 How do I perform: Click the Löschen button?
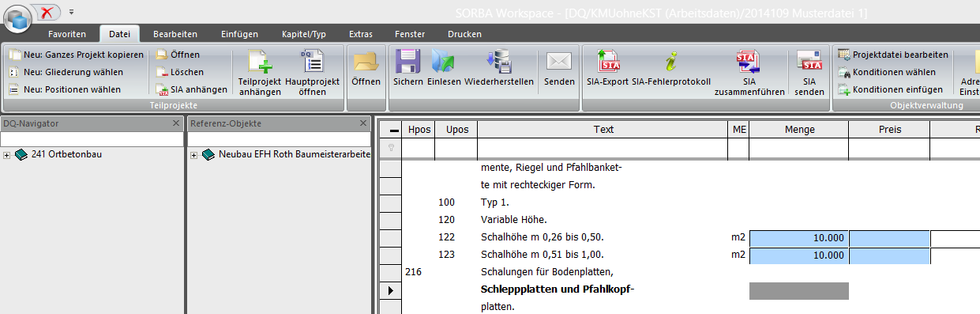click(x=179, y=72)
